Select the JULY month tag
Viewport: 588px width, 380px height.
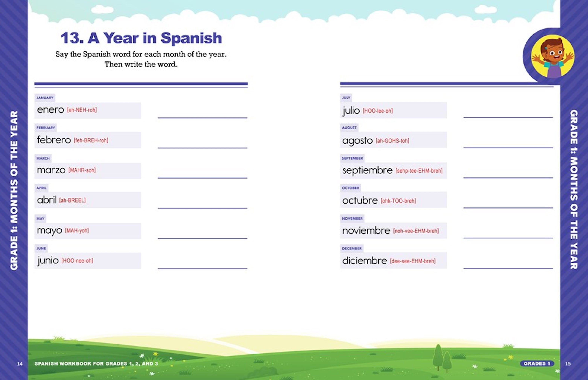pos(346,98)
